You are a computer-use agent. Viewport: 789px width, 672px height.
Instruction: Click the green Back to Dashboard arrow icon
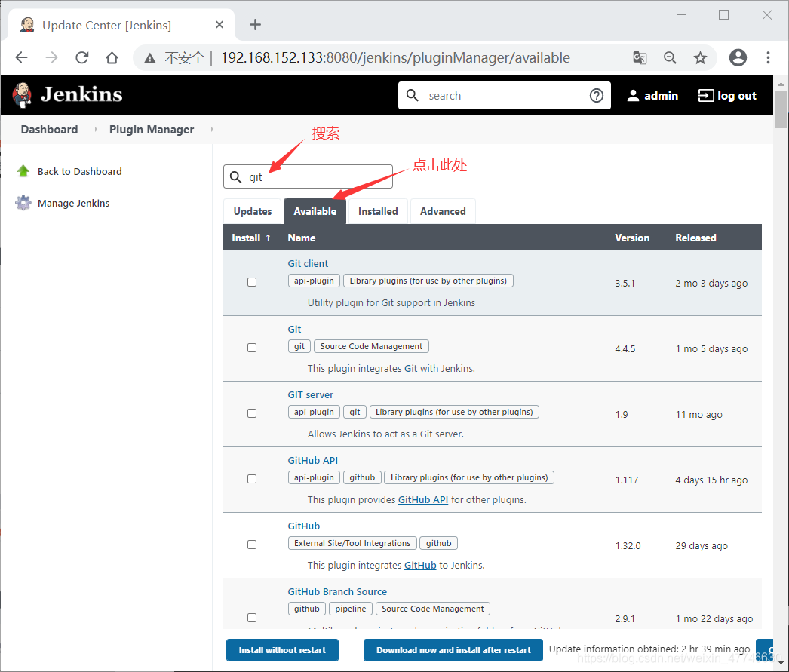23,171
